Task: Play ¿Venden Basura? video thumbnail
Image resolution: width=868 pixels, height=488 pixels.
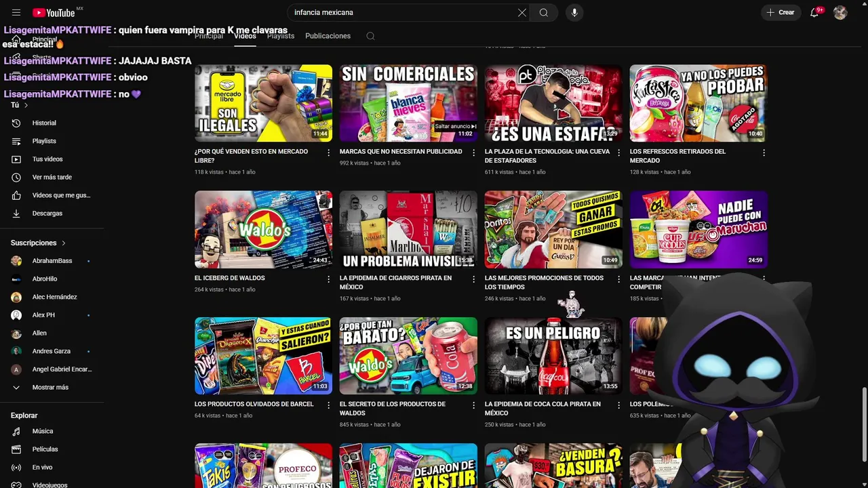Action: coord(553,466)
